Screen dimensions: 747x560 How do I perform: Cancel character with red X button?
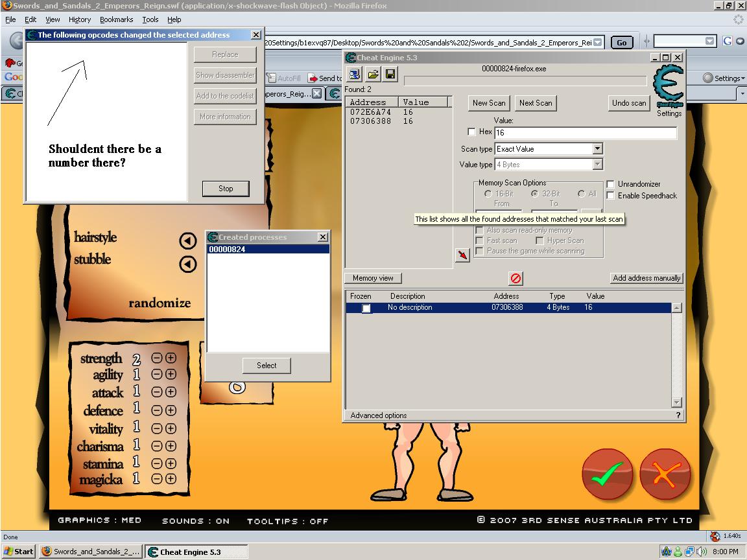coord(665,474)
